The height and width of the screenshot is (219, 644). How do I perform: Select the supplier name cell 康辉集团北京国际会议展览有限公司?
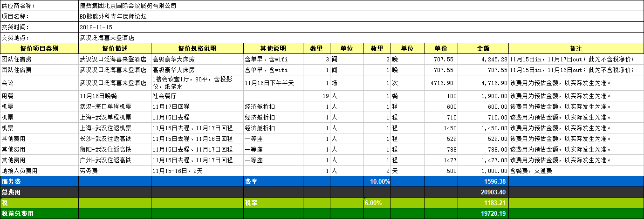tap(128, 6)
